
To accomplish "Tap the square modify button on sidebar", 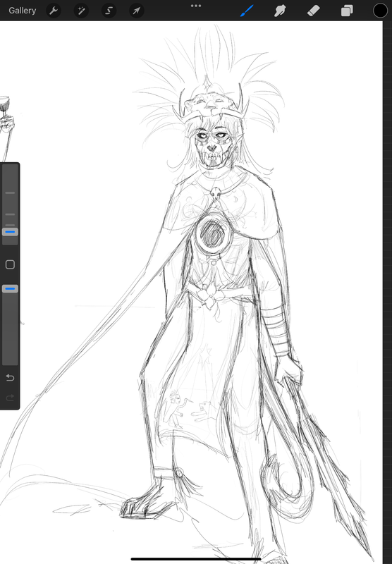I will coord(10,265).
